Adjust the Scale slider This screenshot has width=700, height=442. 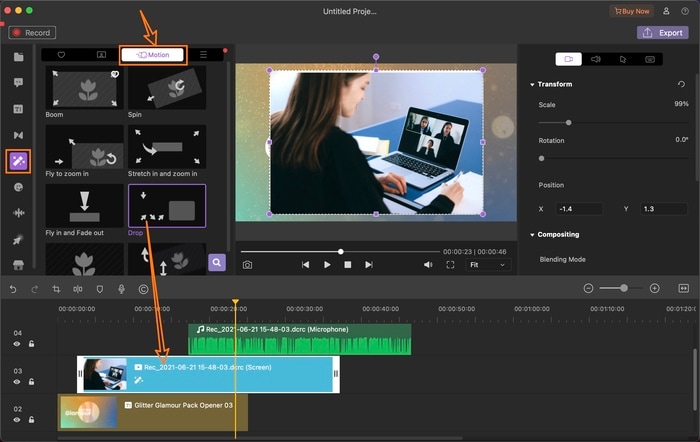pyautogui.click(x=568, y=122)
